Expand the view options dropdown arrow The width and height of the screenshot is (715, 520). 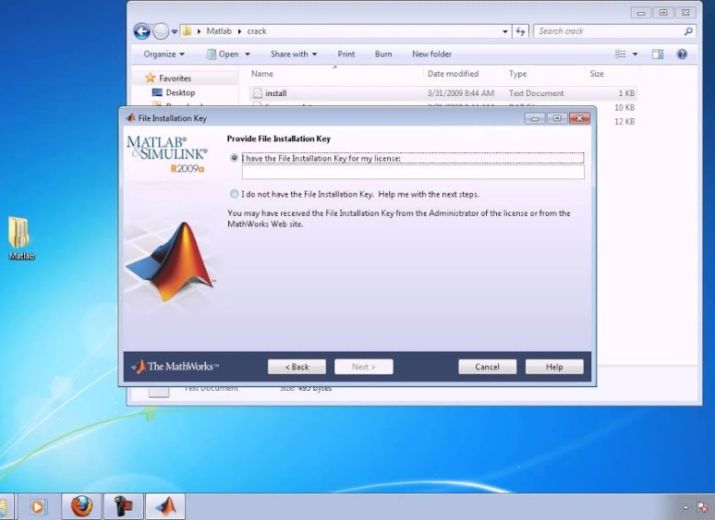click(635, 54)
